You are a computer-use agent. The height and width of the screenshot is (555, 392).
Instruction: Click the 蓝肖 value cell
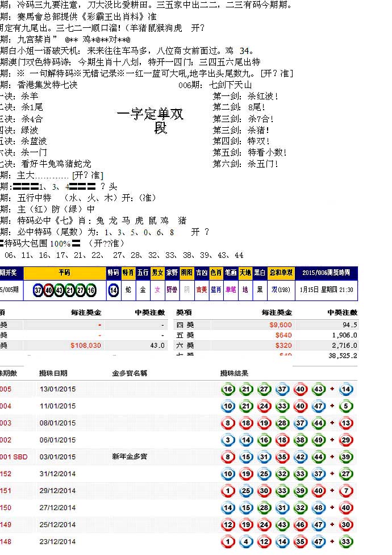216,290
